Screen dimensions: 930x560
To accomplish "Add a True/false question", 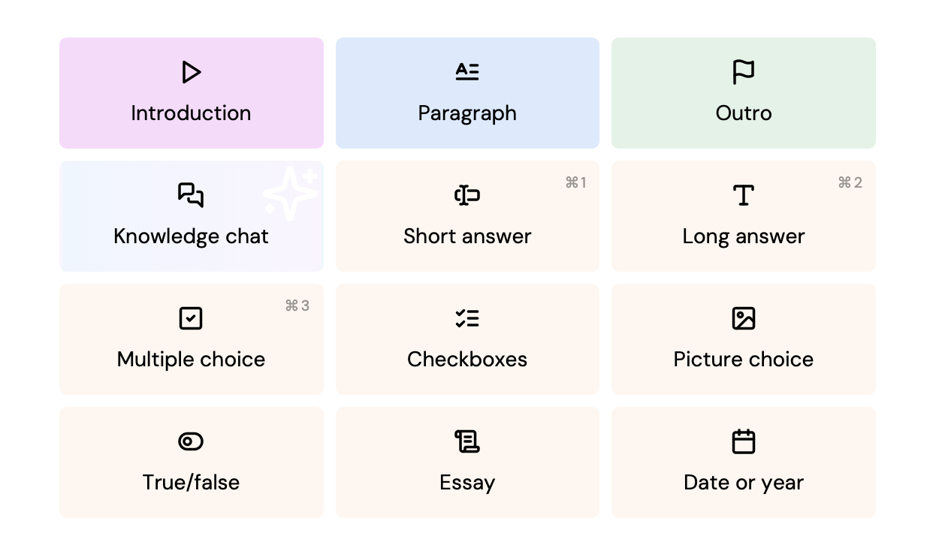I will 191,462.
